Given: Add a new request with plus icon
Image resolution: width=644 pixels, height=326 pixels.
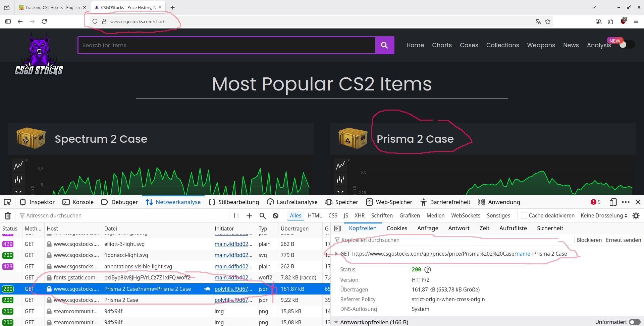Looking at the screenshot, I should [249, 215].
